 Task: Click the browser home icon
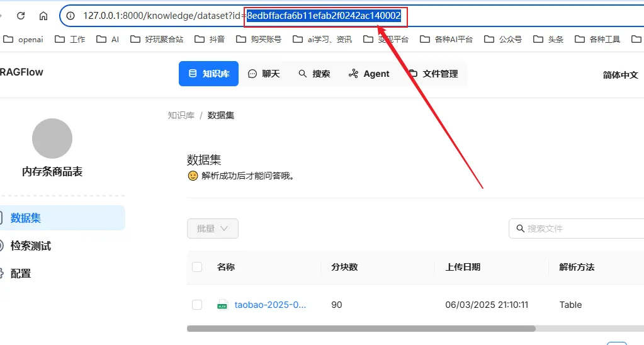(x=43, y=16)
